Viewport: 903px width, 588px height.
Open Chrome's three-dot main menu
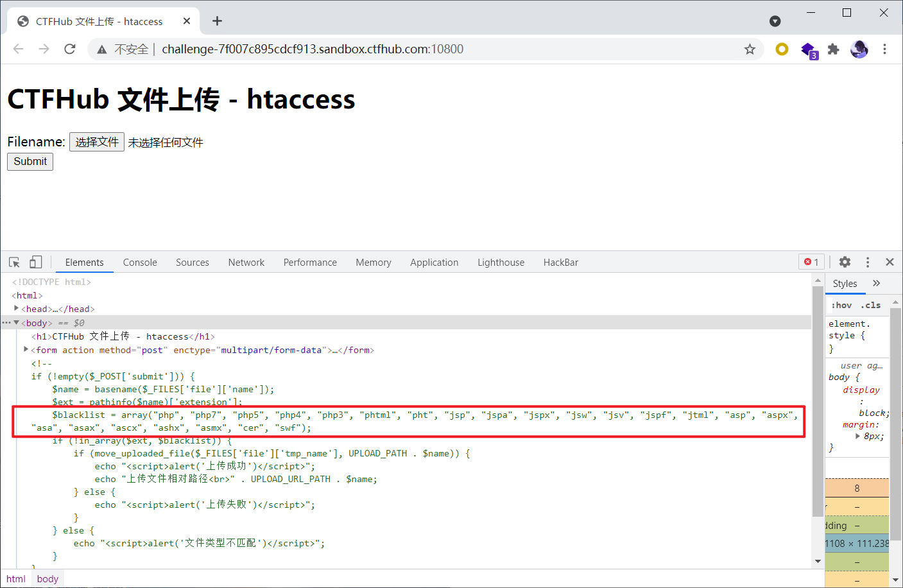pos(884,49)
